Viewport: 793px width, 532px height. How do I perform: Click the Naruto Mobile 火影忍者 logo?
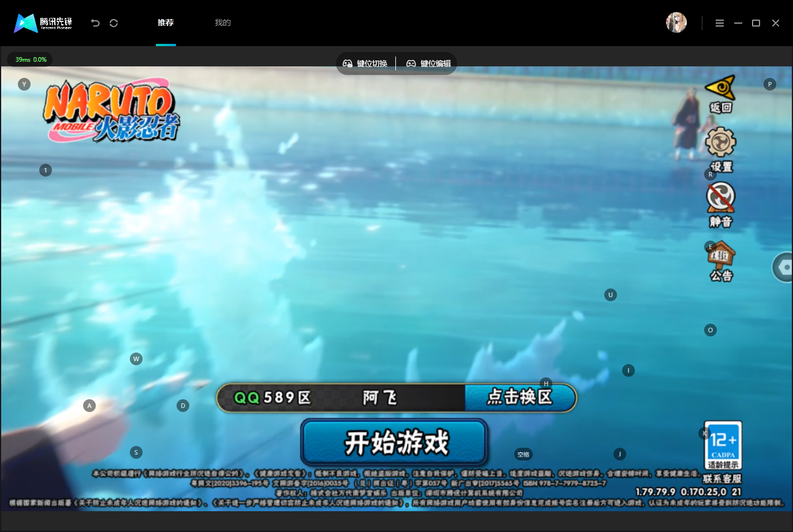(112, 111)
